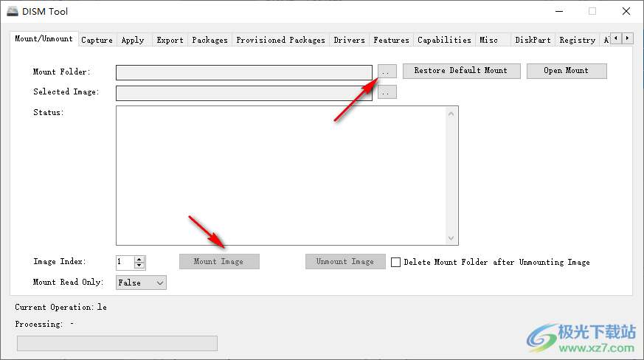Switch to the Capabilities tab

(444, 40)
